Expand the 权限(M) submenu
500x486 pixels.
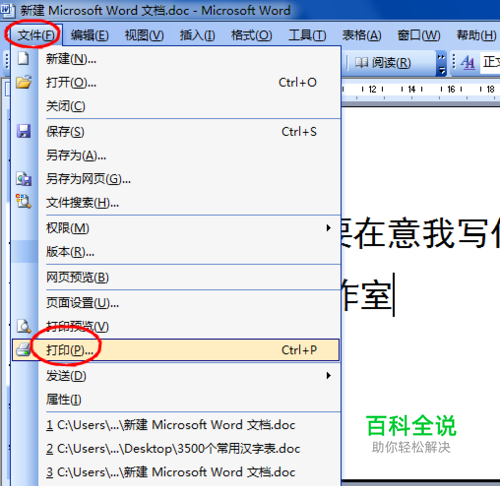click(176, 228)
